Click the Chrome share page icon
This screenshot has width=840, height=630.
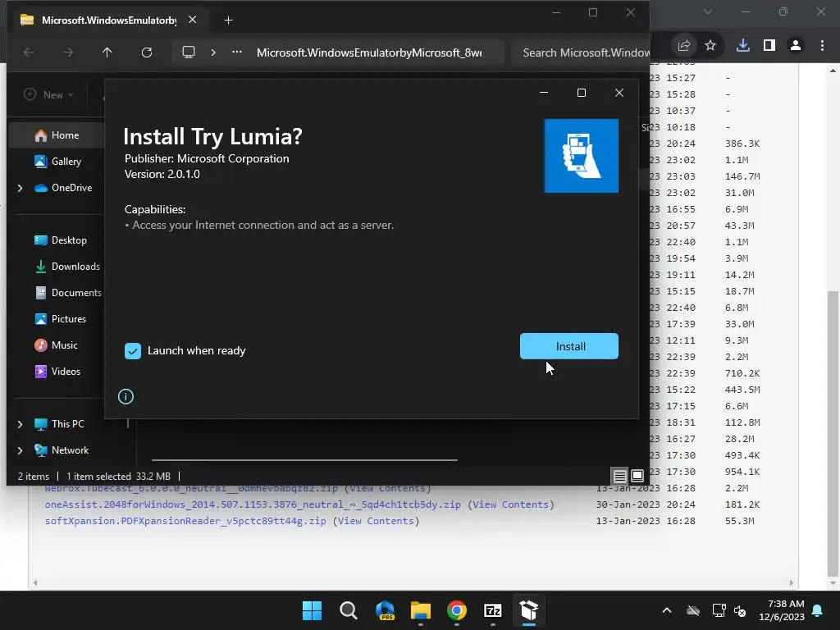684,46
